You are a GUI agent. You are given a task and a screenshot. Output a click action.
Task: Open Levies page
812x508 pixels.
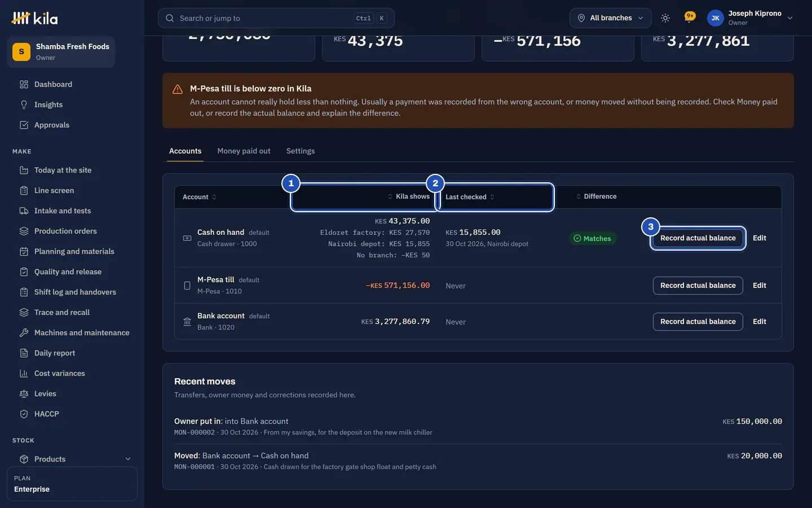coord(72,393)
